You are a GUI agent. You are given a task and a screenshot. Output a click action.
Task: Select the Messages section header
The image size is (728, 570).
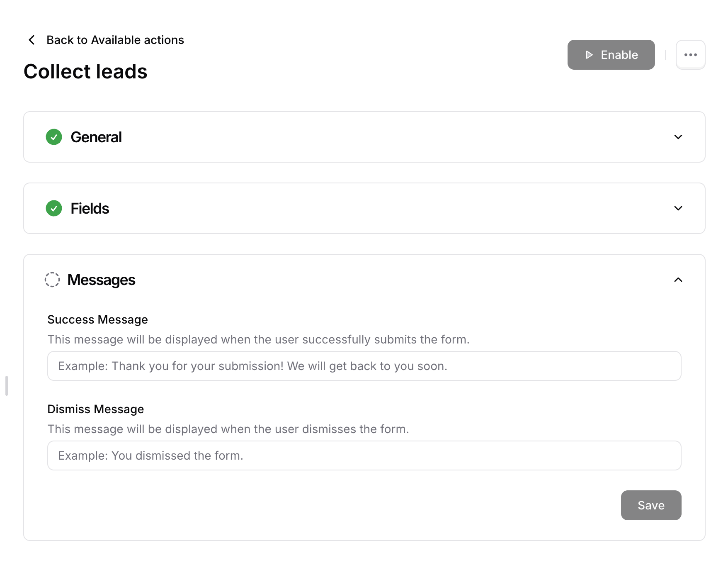pyautogui.click(x=102, y=280)
